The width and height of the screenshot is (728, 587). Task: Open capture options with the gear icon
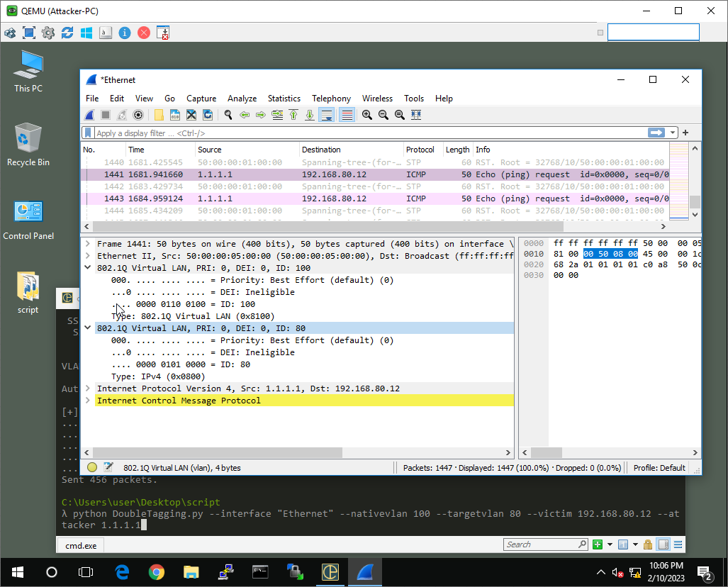tap(137, 114)
